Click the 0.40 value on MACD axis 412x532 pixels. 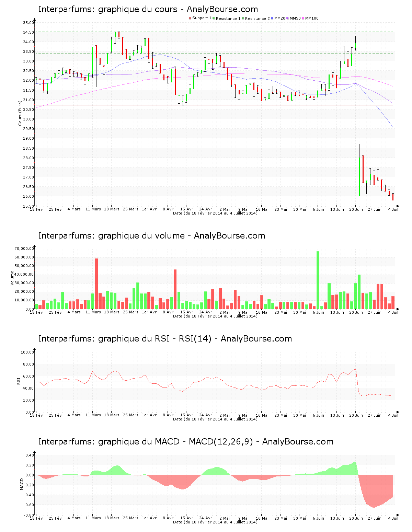pyautogui.click(x=30, y=455)
